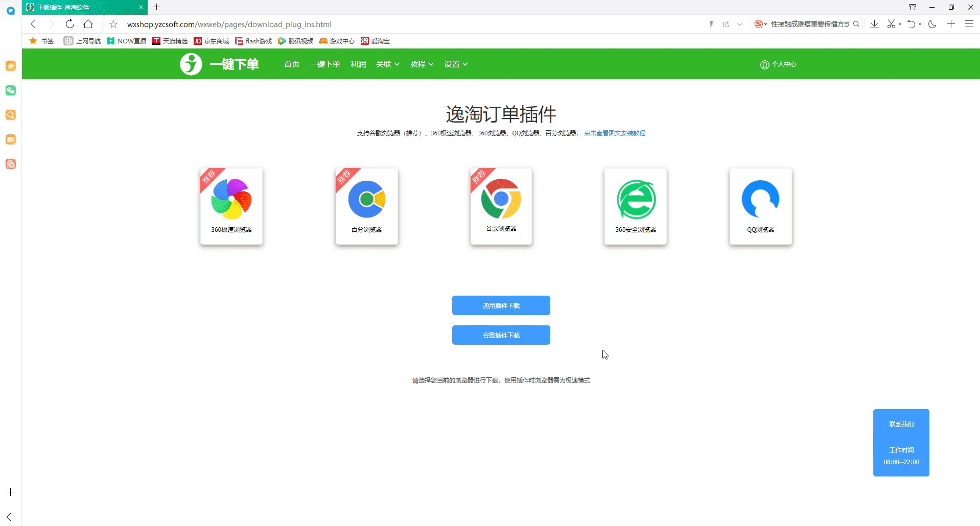Expand the 教程 dropdown menu
Screen dimensions: 980x526
pos(422,64)
